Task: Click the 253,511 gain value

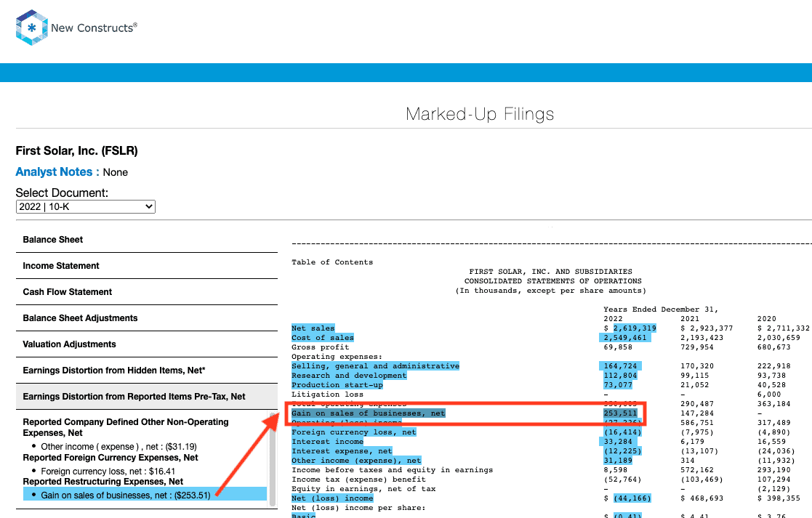Action: (620, 413)
